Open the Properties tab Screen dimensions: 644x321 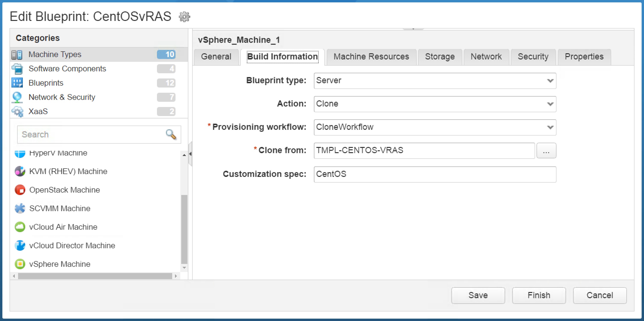coord(584,57)
